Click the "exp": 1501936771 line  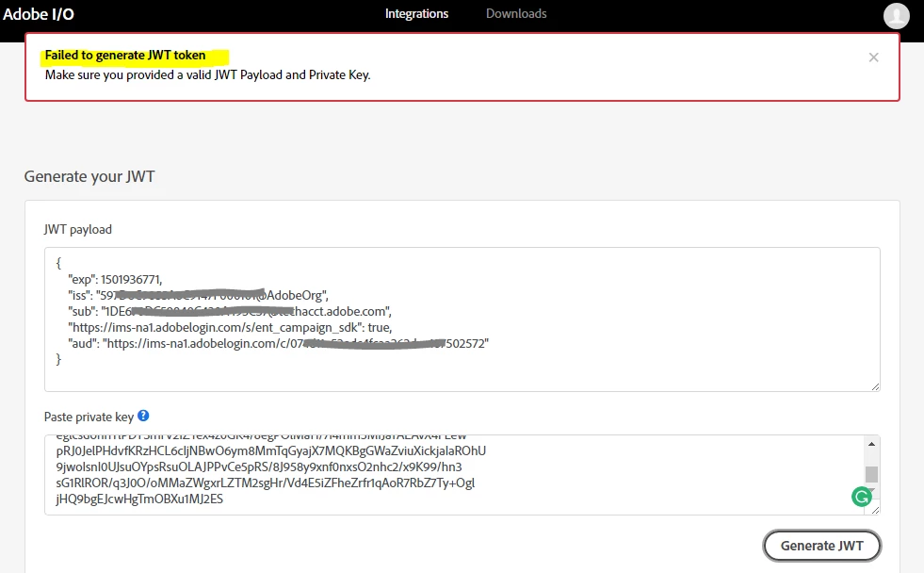click(115, 279)
